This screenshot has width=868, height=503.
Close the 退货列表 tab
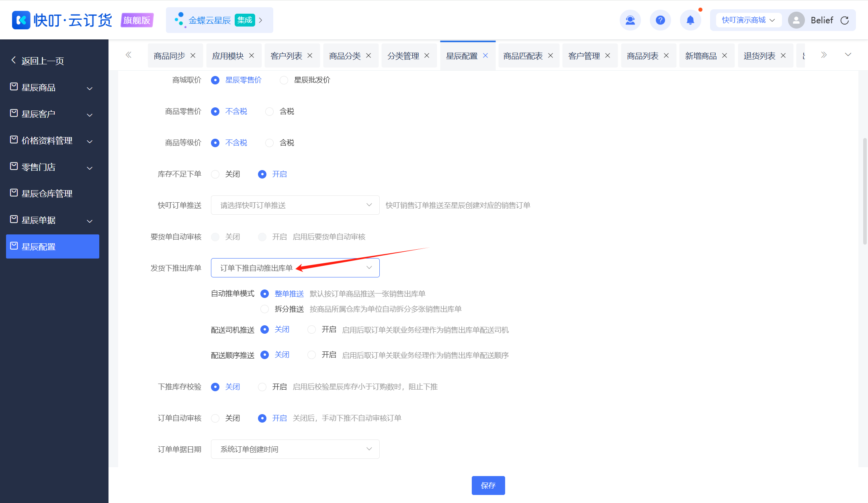coord(783,55)
